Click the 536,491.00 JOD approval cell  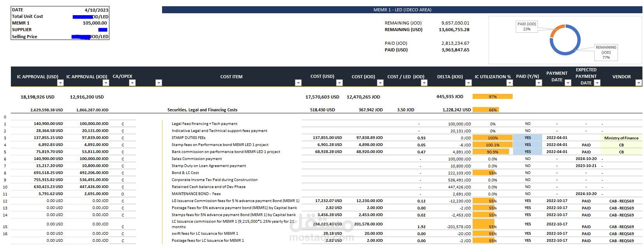94,180
